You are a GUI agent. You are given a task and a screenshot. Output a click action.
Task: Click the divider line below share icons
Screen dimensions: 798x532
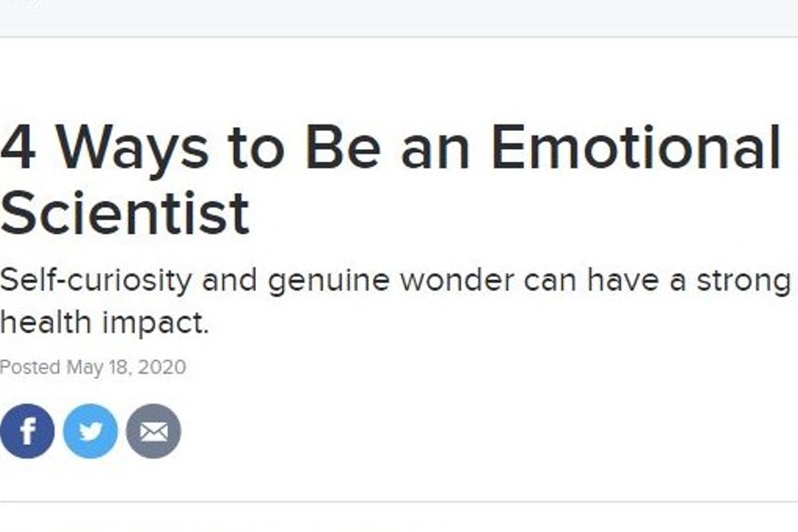tap(399, 501)
